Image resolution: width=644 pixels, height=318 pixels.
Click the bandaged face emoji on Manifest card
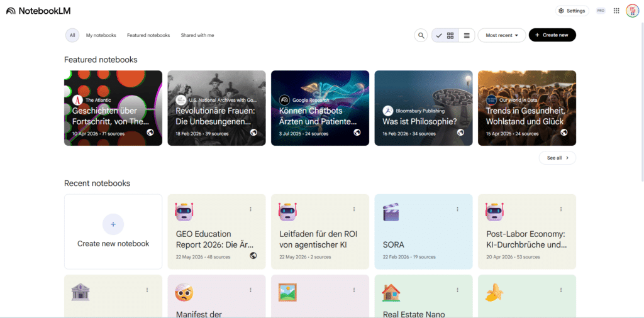click(184, 292)
